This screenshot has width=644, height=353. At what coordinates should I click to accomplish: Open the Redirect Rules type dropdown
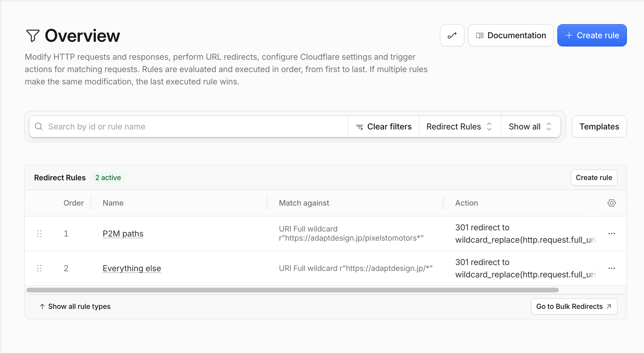point(460,126)
